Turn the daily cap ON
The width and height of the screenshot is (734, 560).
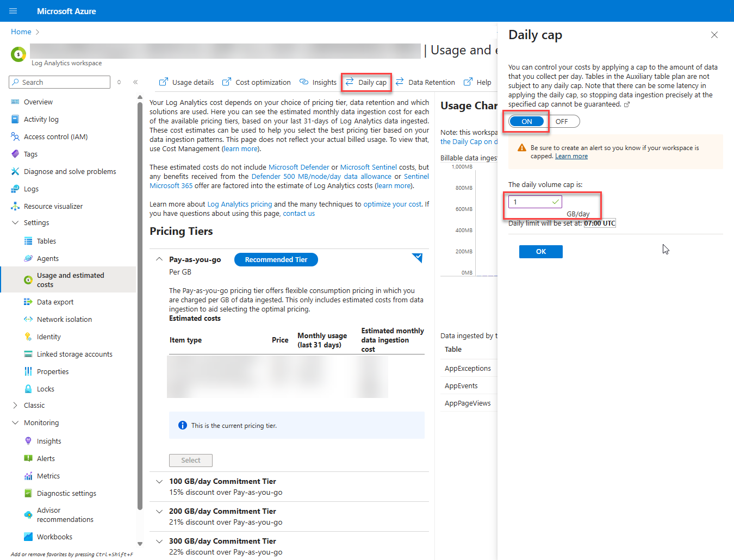[x=527, y=121]
